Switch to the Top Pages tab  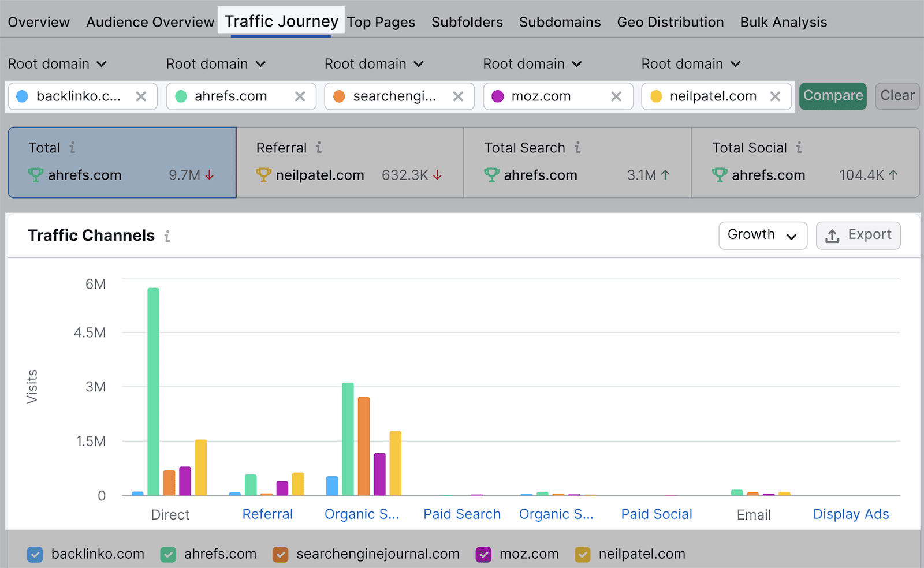(382, 22)
